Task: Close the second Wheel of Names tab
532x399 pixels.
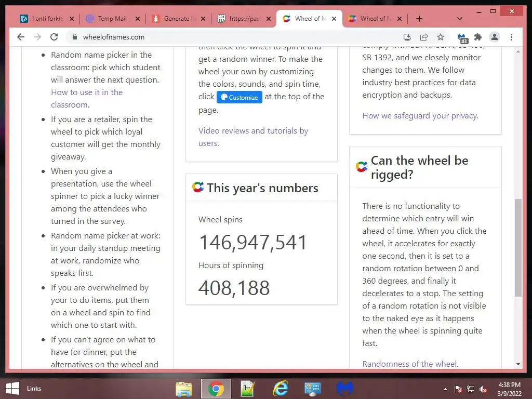Action: (400, 19)
